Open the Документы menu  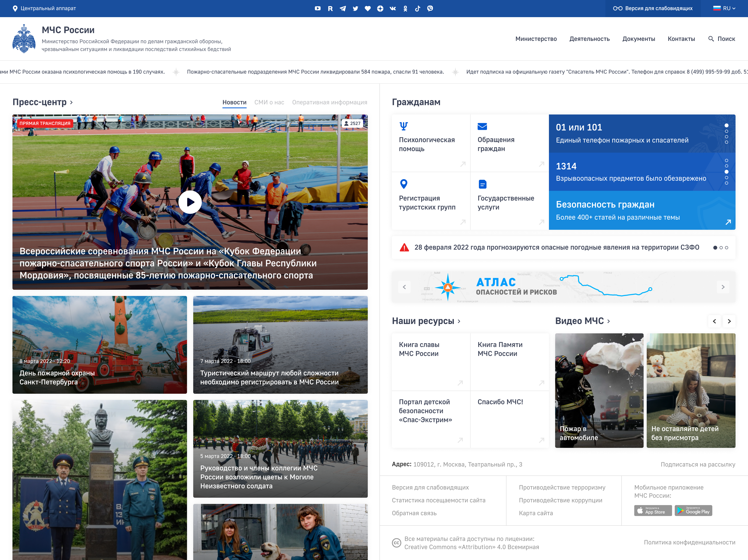tap(639, 39)
